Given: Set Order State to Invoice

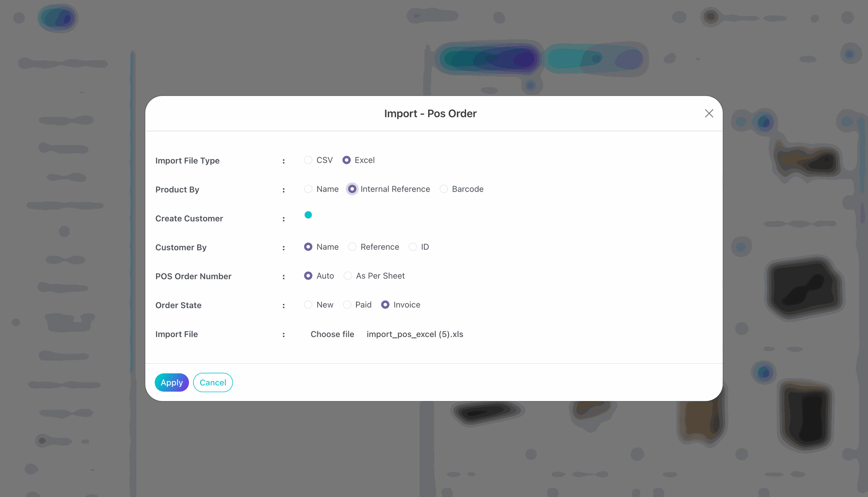Looking at the screenshot, I should click(385, 305).
